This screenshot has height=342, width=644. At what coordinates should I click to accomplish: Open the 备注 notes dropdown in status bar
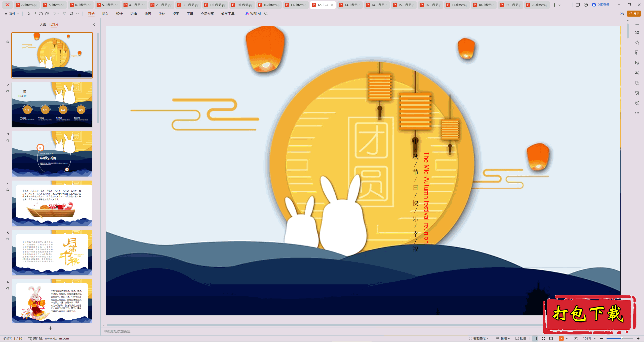pos(503,338)
